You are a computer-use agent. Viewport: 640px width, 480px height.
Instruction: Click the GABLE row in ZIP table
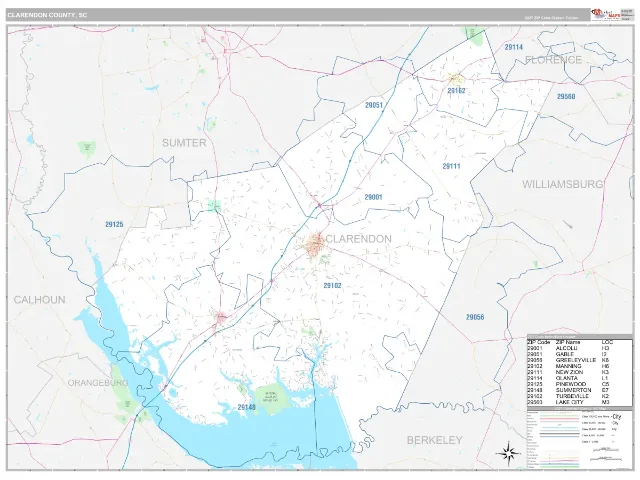(x=580, y=354)
